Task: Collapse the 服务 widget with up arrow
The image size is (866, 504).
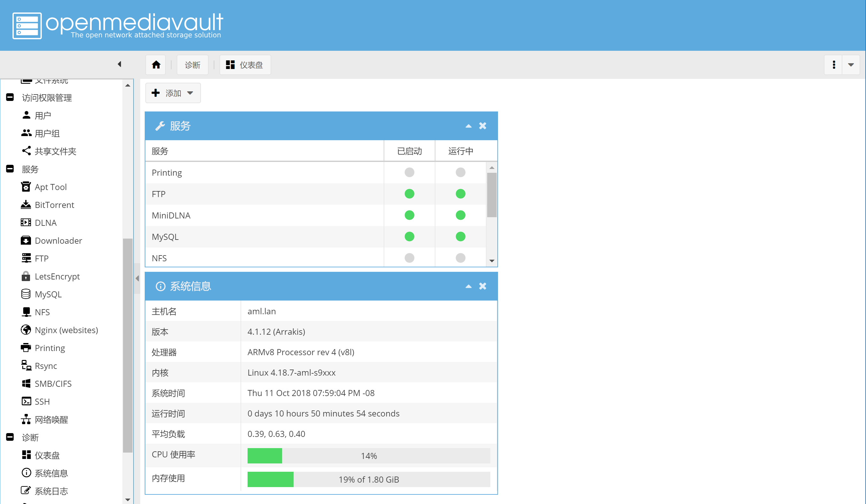Action: click(468, 126)
